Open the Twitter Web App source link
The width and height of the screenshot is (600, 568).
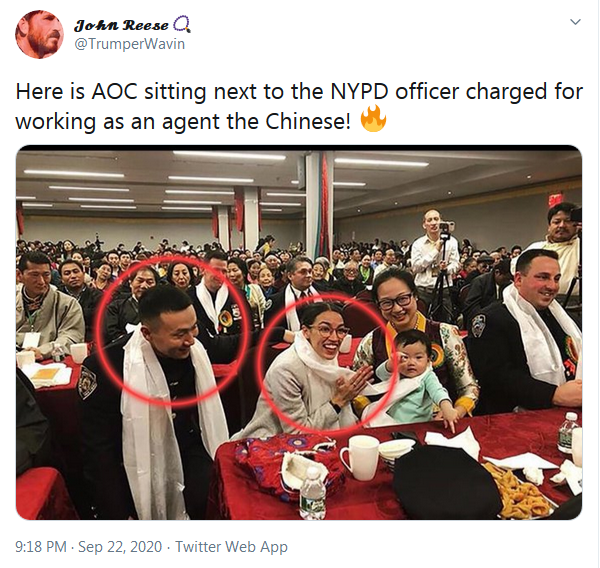coord(232,546)
